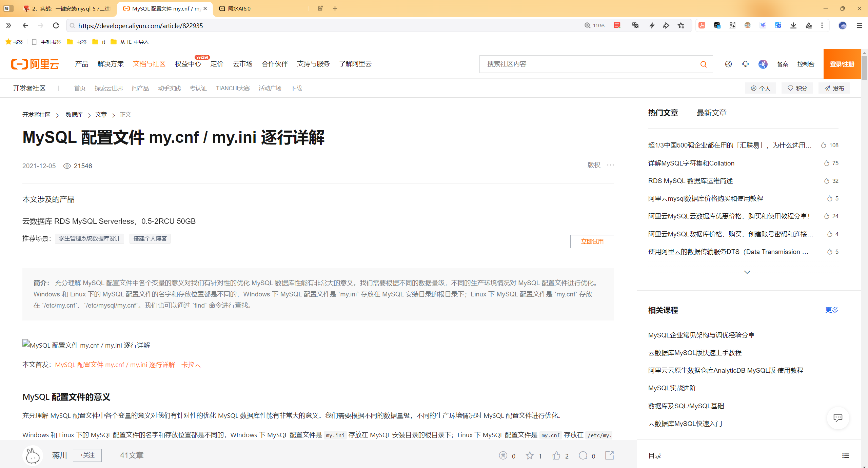Open the 手机书签 bookmark item

46,42
